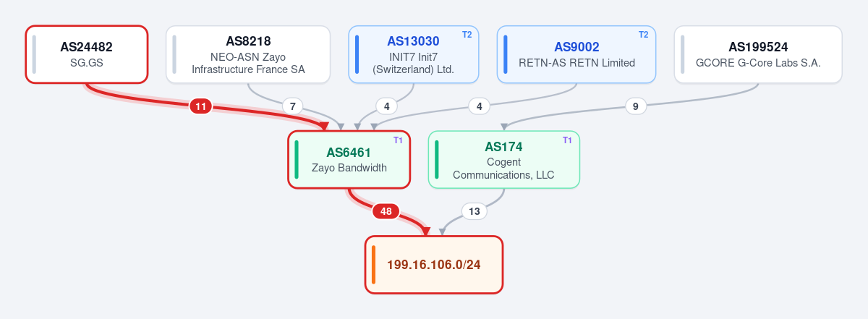Select the AS9002 RETN Limited node
The height and width of the screenshot is (319, 868).
tap(576, 54)
